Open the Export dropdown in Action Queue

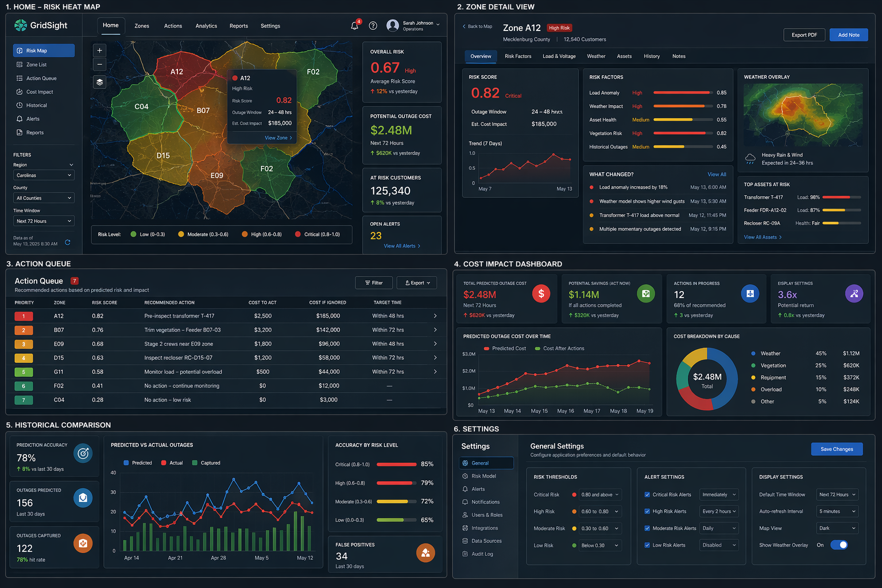(417, 283)
